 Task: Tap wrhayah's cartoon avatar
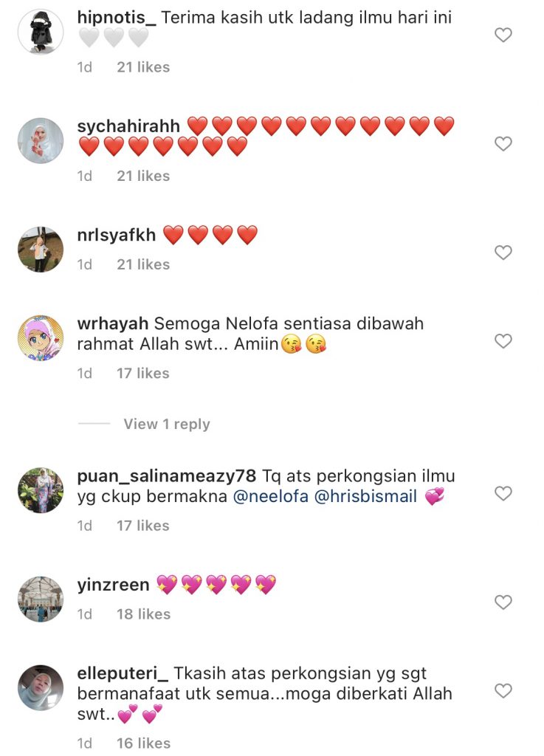point(41,338)
